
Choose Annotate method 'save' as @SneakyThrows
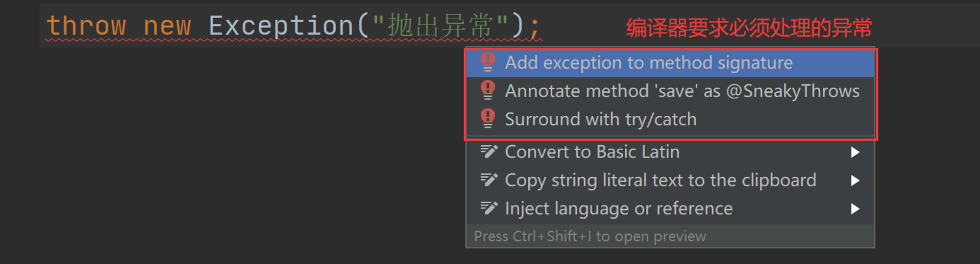[670, 91]
